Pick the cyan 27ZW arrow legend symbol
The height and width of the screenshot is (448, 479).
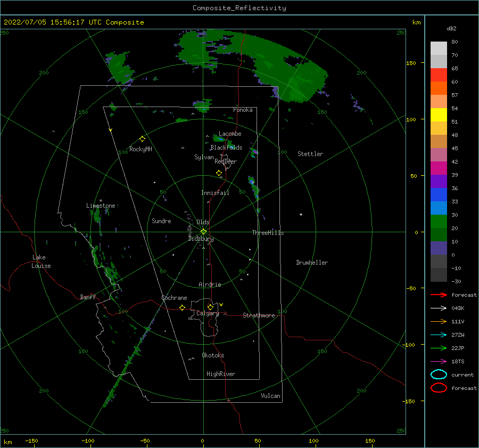(x=439, y=335)
